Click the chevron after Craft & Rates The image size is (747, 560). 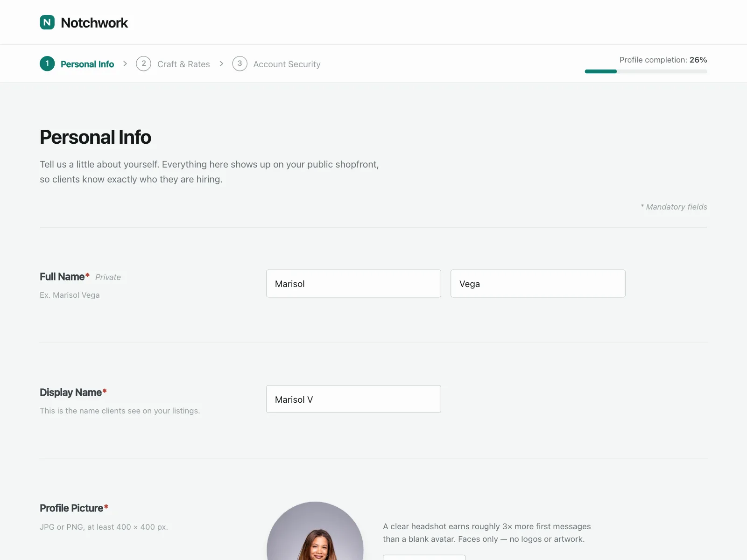(221, 63)
